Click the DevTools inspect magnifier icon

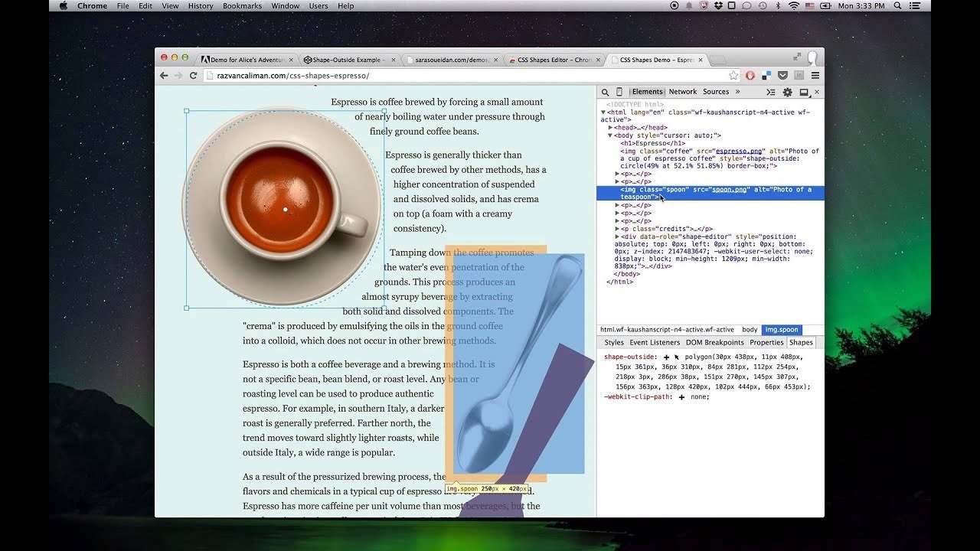coord(605,92)
